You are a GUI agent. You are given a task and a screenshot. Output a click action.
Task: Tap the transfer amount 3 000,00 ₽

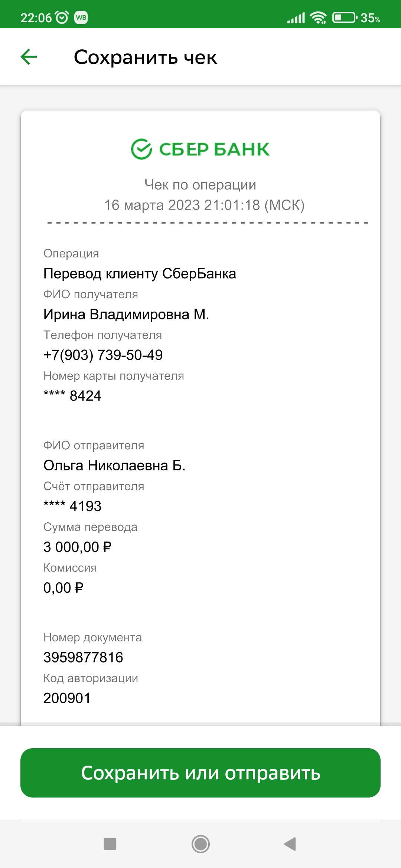77,547
